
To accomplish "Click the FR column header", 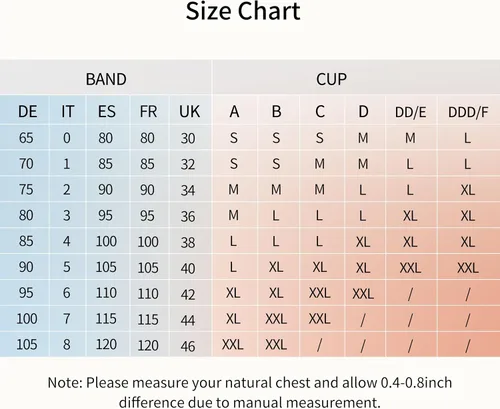I will click(148, 111).
